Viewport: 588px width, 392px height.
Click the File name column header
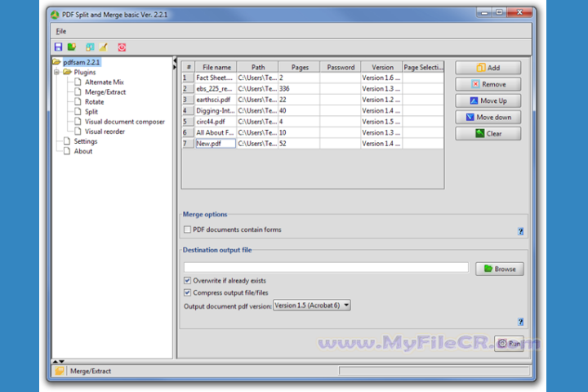(x=216, y=67)
